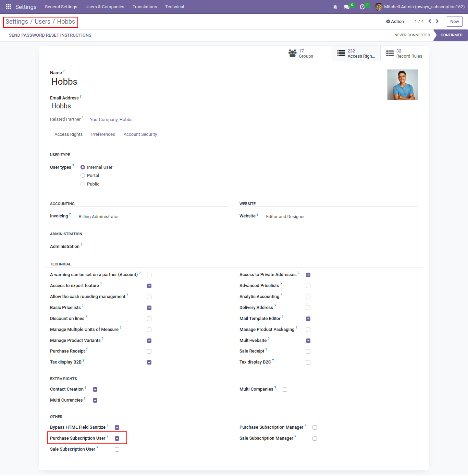Open the activities clock icon
This screenshot has height=476, width=468.
point(362,7)
